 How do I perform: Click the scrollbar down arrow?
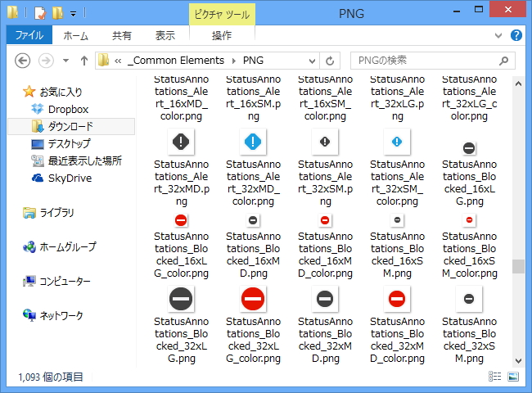pyautogui.click(x=518, y=361)
